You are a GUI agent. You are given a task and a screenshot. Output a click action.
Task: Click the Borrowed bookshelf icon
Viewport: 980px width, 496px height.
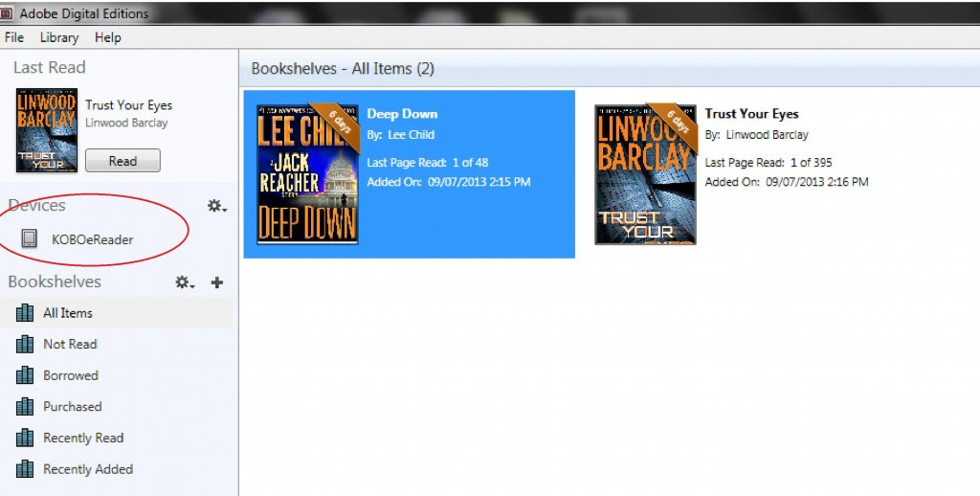(x=25, y=375)
